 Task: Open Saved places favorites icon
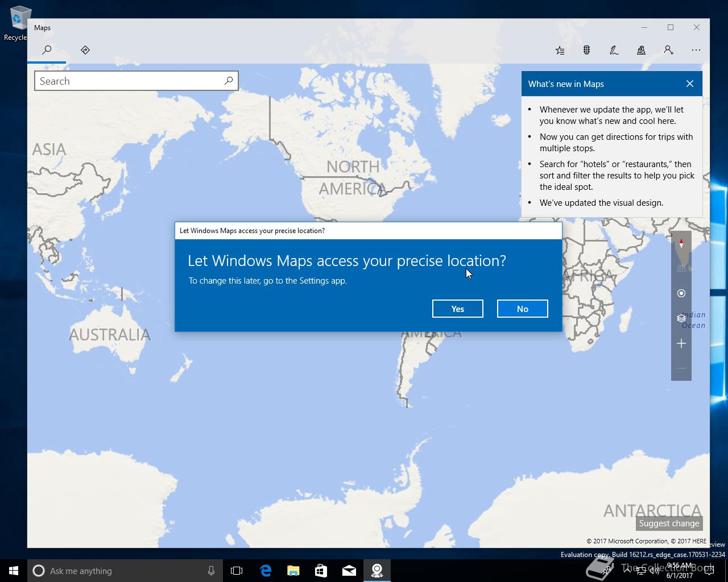click(560, 50)
